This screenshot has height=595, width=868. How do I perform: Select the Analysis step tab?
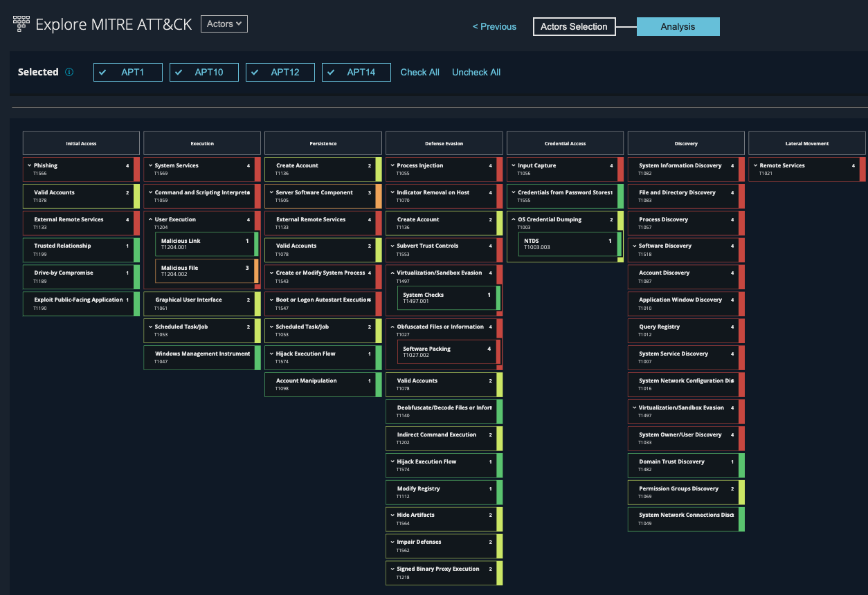pos(678,27)
